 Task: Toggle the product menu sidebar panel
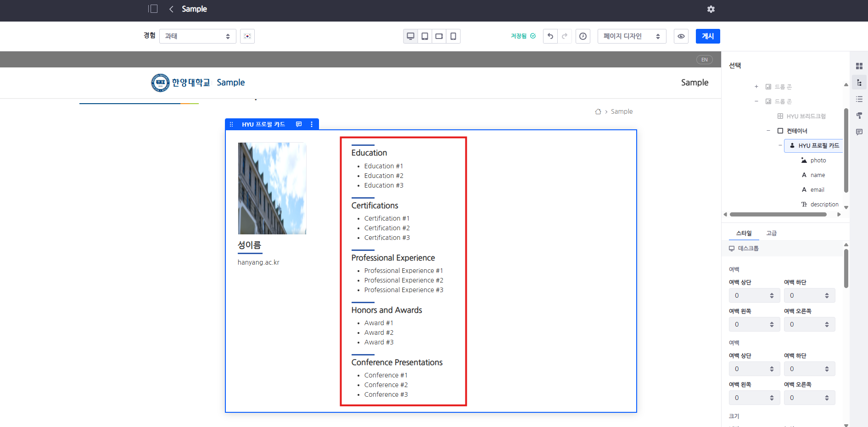coord(153,9)
